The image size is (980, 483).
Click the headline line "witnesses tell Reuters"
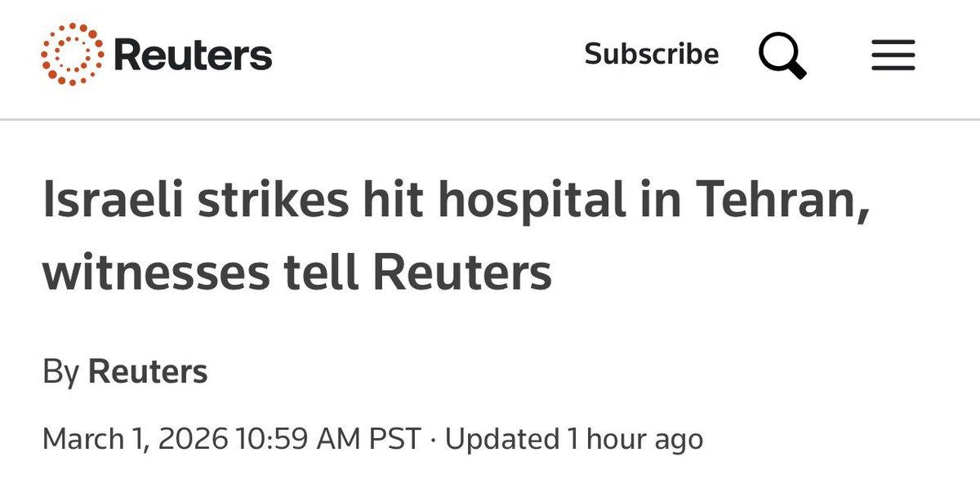pos(297,273)
